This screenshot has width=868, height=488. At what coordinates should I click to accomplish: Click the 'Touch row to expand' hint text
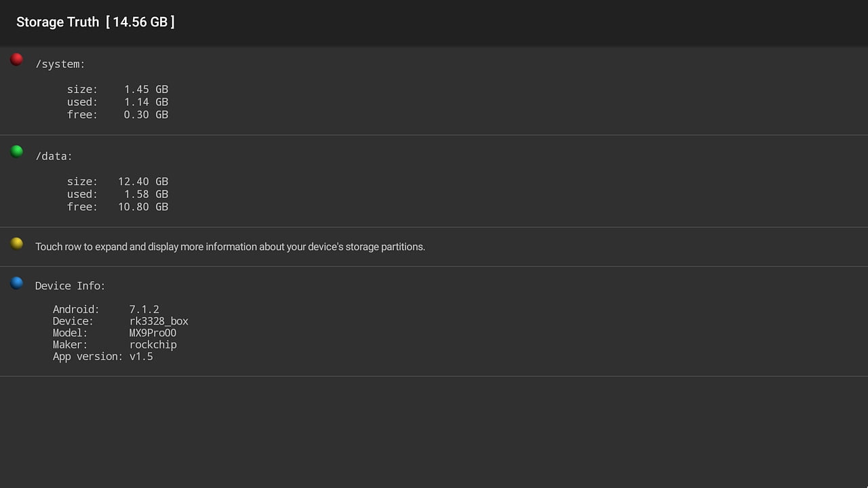coord(230,247)
